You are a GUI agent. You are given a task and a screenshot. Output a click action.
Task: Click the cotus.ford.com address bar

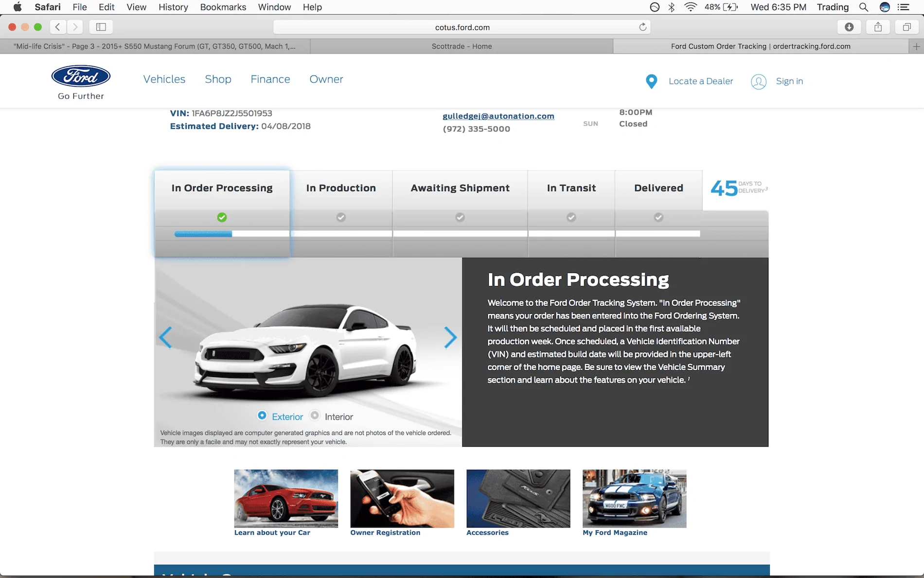click(462, 27)
